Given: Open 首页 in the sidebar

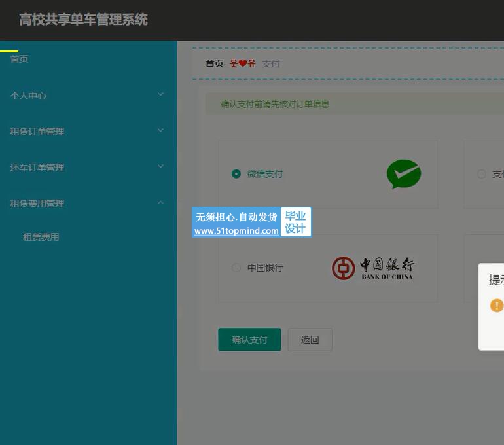Looking at the screenshot, I should coord(19,59).
